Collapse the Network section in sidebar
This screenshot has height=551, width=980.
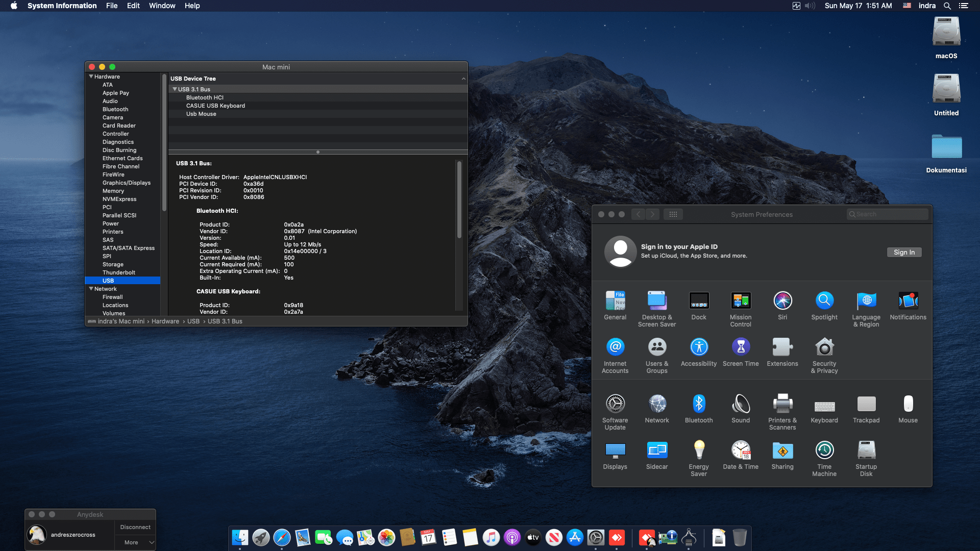pyautogui.click(x=91, y=289)
